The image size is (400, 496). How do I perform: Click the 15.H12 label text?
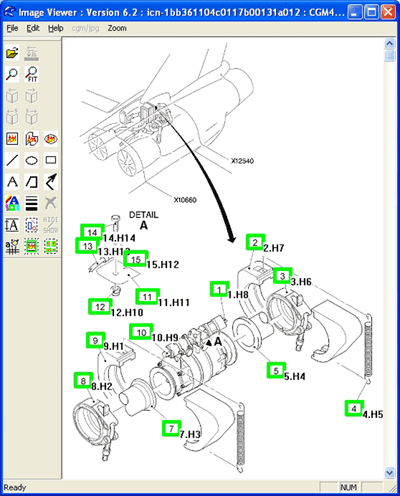point(163,265)
